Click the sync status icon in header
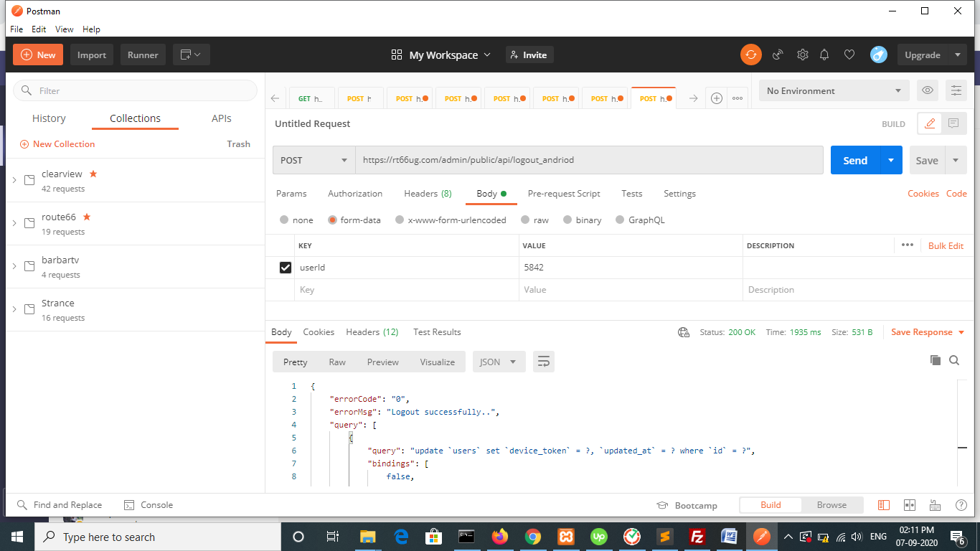The image size is (980, 551). tap(751, 55)
